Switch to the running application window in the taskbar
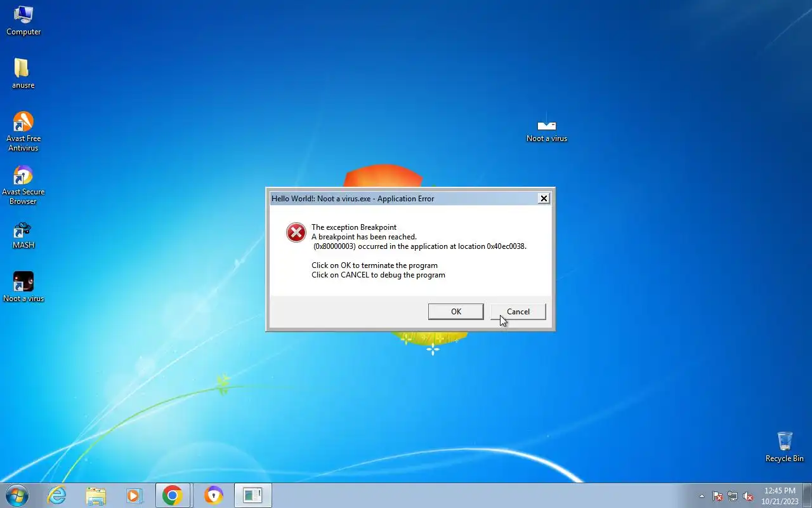This screenshot has height=508, width=812. (x=253, y=495)
